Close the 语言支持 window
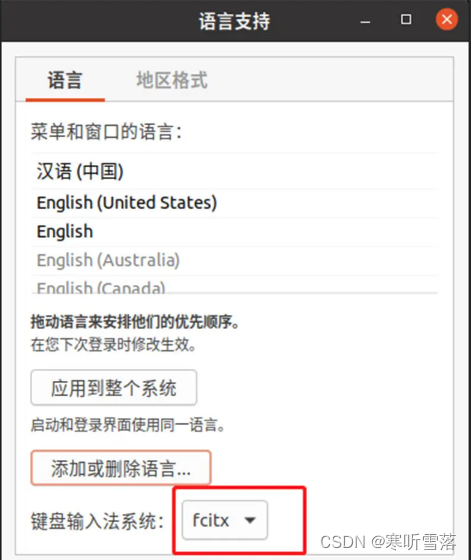 447,19
